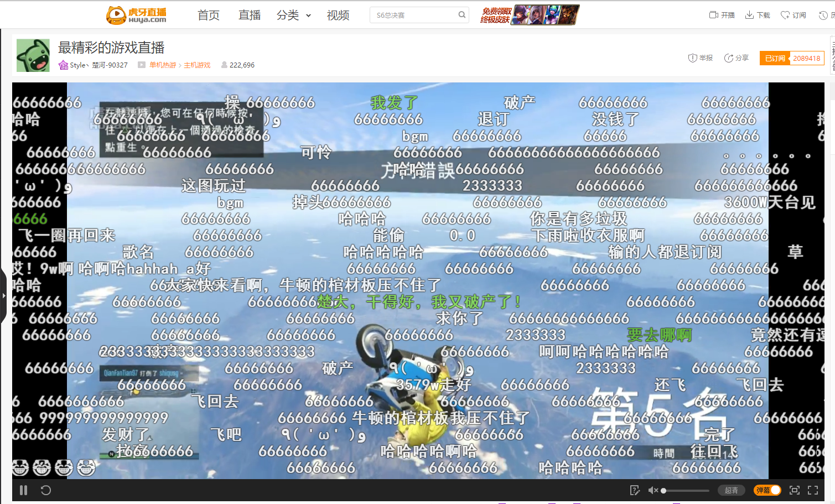Click the search box with S6总决赛
Screen dimensions: 835x504
tap(413, 15)
